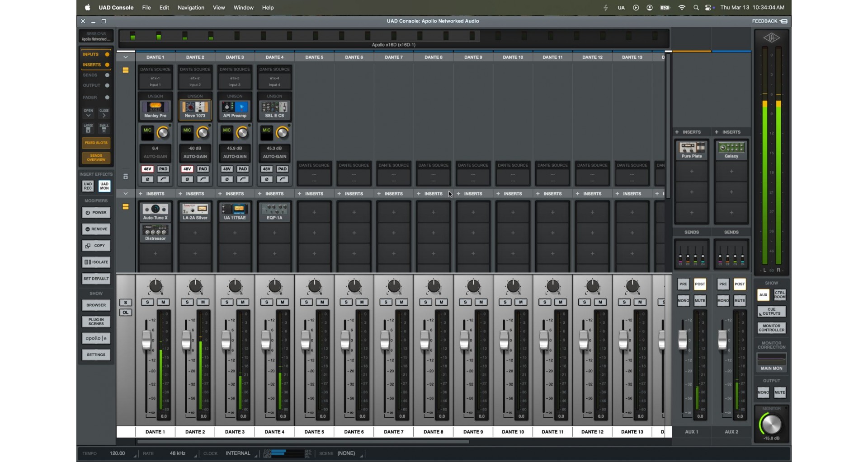
Task: Click the horizontal channel scrollbar
Action: pos(303,442)
